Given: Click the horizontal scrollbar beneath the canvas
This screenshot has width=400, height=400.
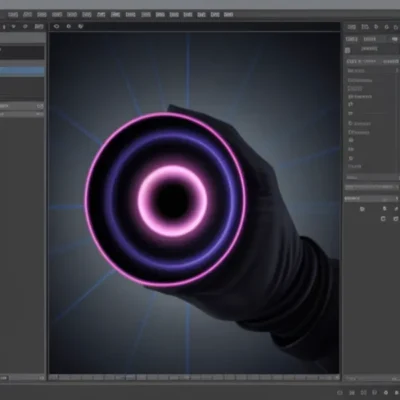Looking at the screenshot, I should point(194,378).
